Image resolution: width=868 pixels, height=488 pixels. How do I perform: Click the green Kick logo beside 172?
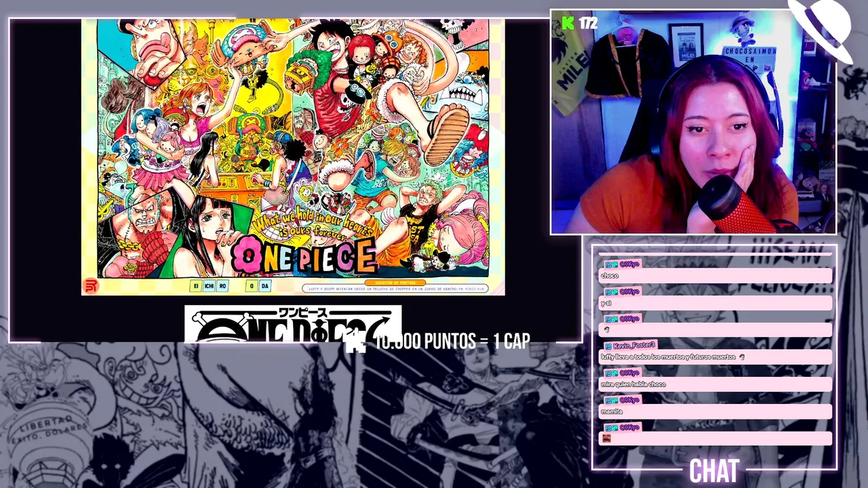(x=568, y=23)
